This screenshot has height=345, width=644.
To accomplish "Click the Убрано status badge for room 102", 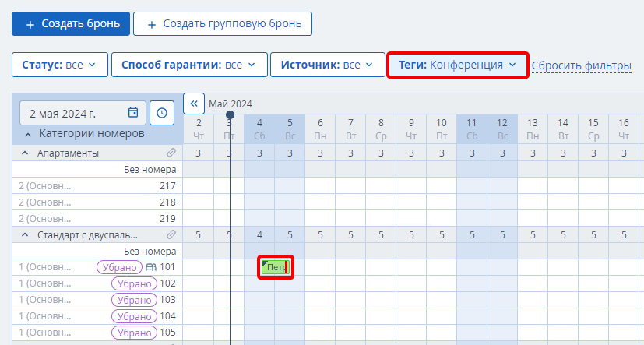I will 134,283.
